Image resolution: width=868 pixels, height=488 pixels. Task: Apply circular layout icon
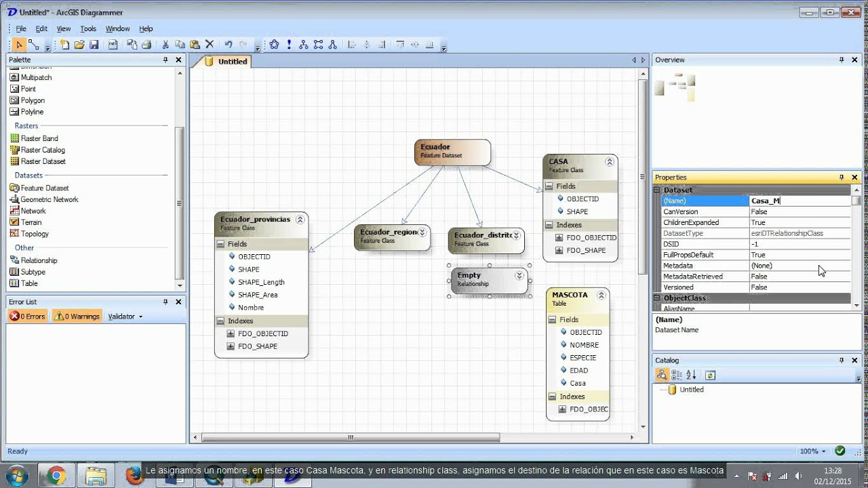click(x=274, y=45)
